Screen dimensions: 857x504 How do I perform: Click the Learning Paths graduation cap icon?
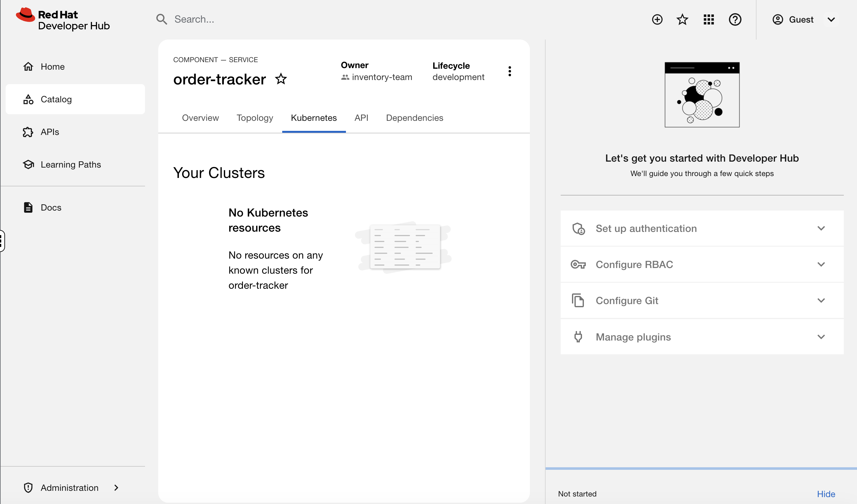(28, 164)
